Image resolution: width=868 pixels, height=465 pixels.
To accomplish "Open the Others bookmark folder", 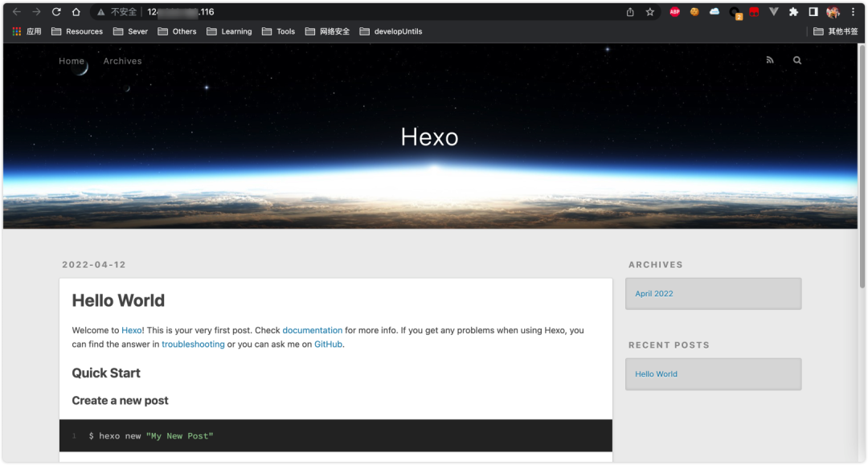I will pos(177,31).
